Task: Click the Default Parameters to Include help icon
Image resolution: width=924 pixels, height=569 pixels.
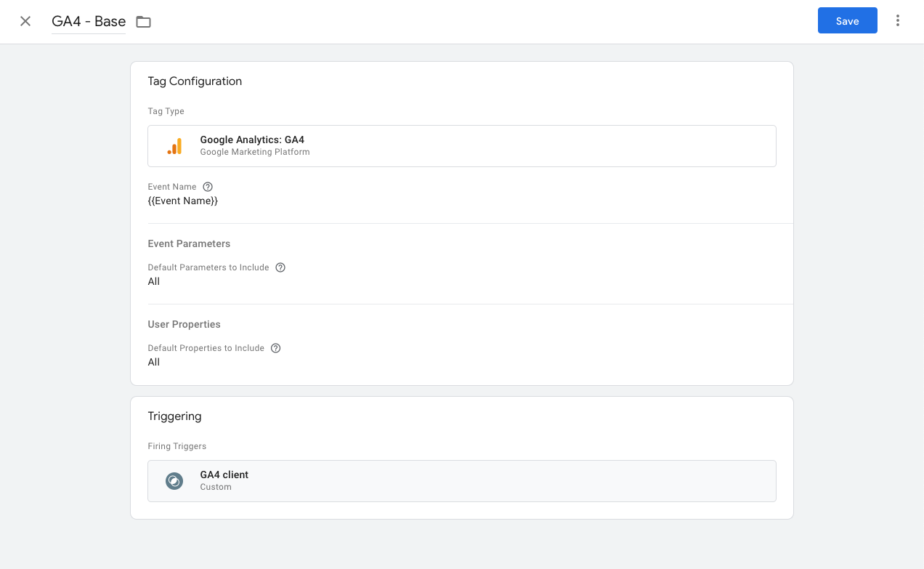Action: [280, 267]
